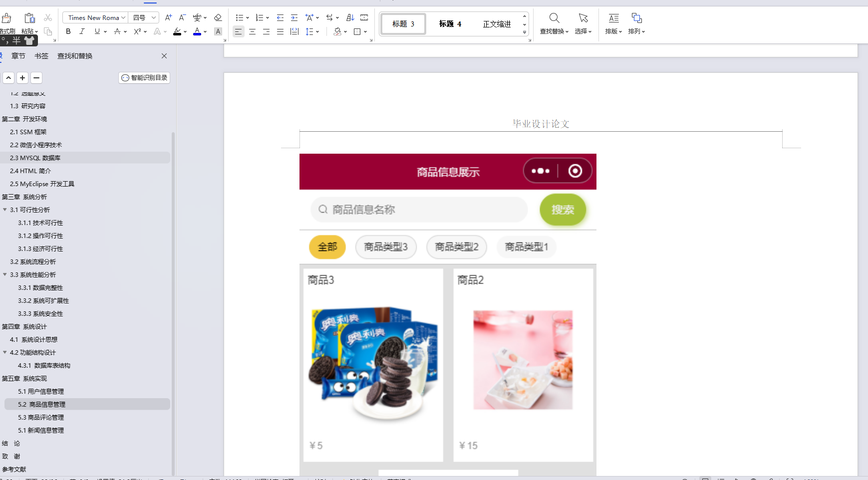
Task: Select center alignment button
Action: (x=252, y=31)
